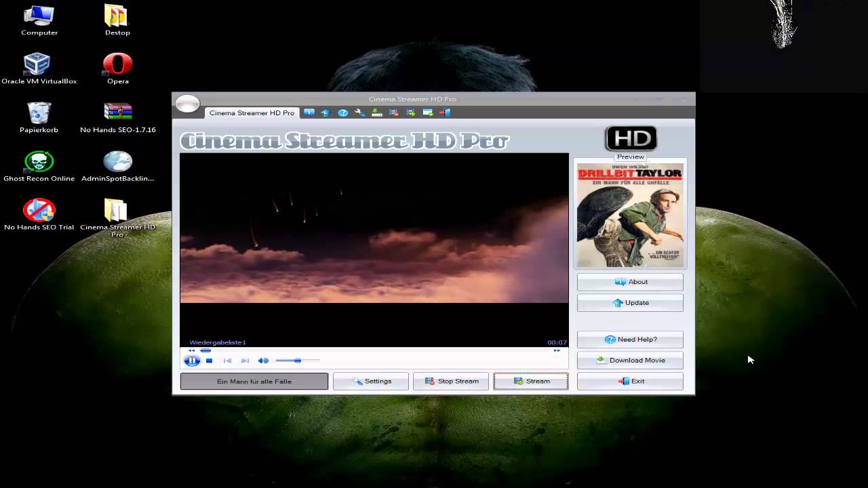Select the Oracle VM VirtualBox desktop icon

coord(39,68)
